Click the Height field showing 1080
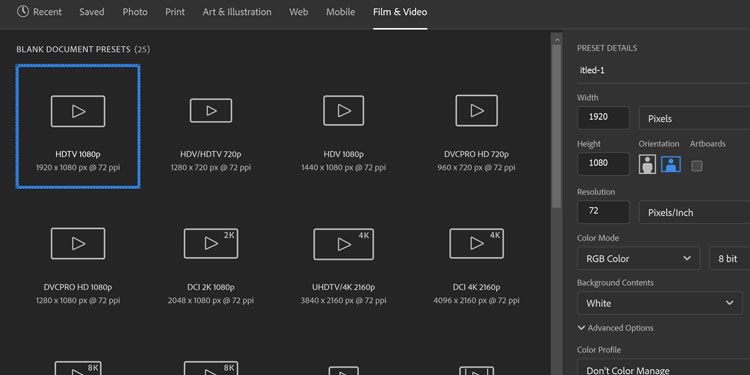The width and height of the screenshot is (750, 375). coord(603,163)
